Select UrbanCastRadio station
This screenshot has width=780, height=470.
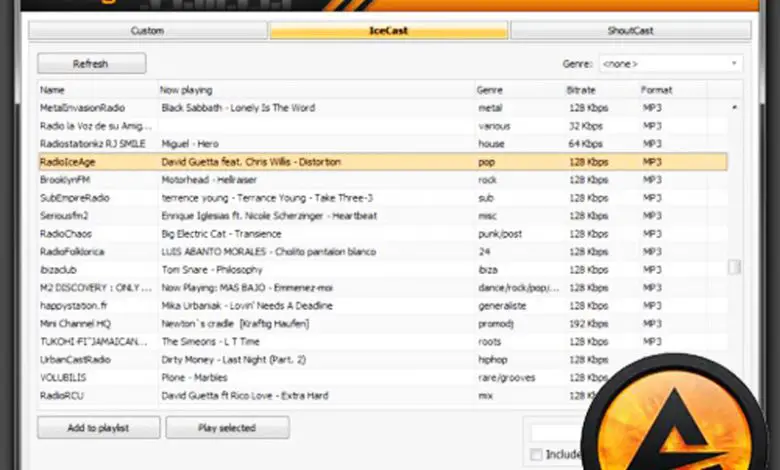75,360
